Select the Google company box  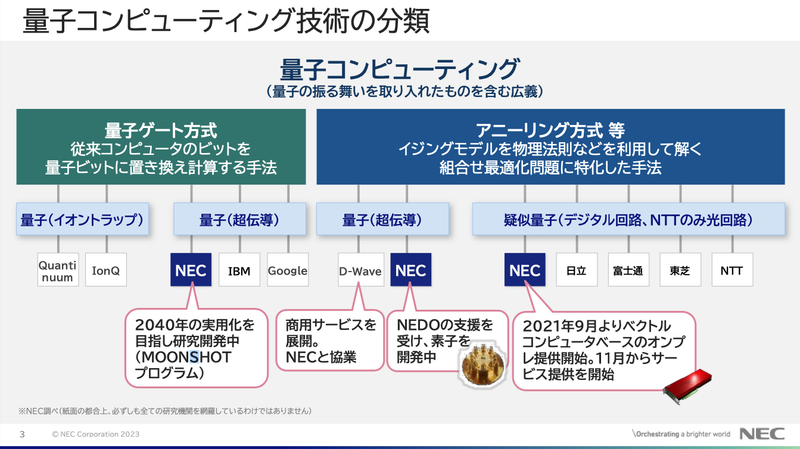point(287,270)
